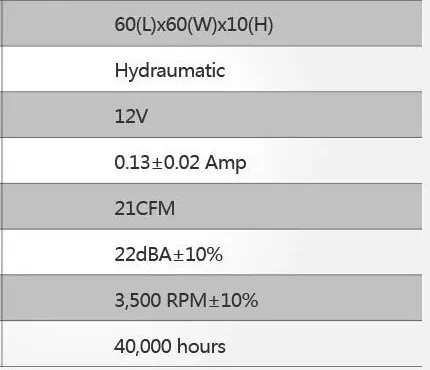
Task: Click the 40,000 number in last row
Action: click(x=143, y=346)
